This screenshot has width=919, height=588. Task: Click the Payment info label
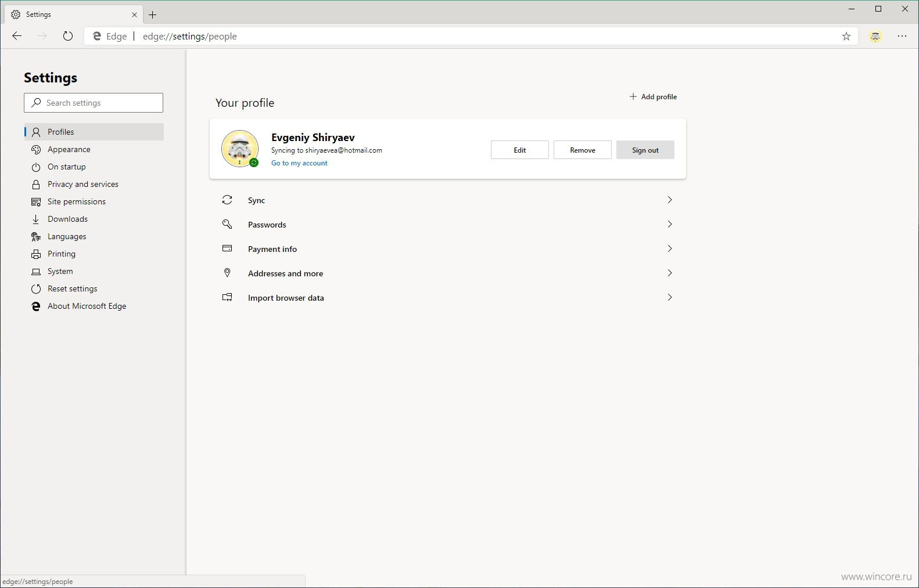272,249
